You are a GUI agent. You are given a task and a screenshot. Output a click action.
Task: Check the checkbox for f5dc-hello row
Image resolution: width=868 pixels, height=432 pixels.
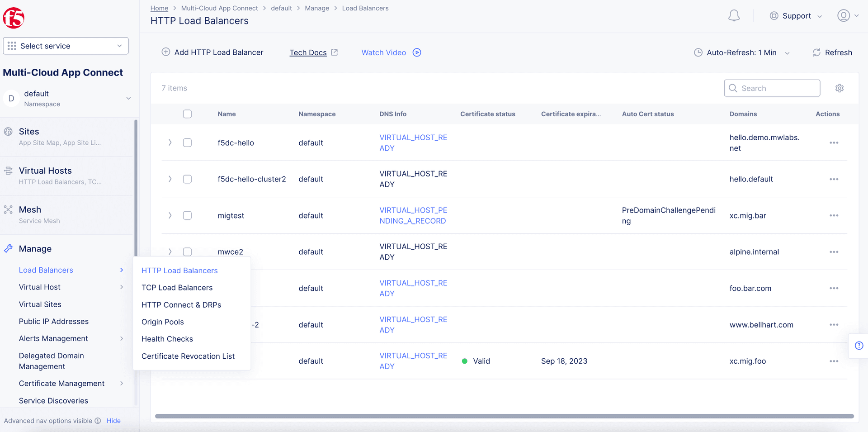(x=187, y=142)
